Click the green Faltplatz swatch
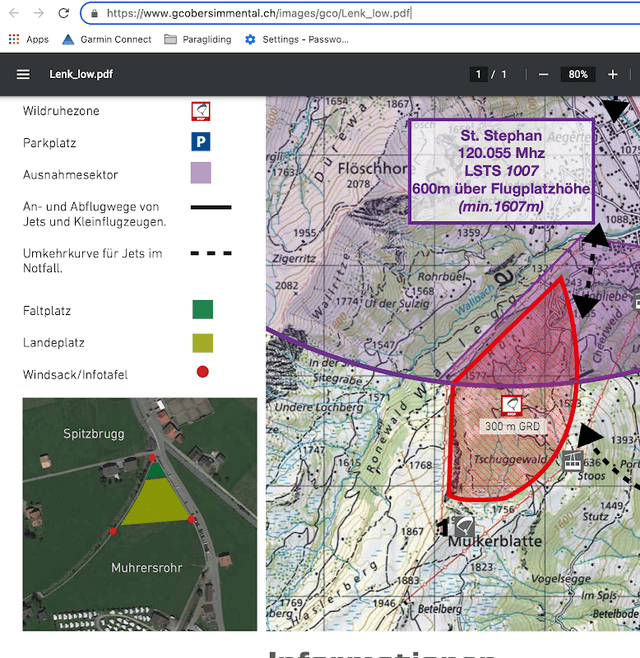 click(203, 310)
